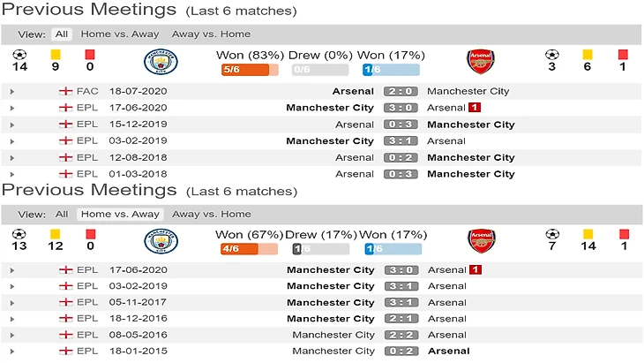Click the red card icon beside Arsenal 17-06-2020 top
The image size is (644, 363).
pos(475,108)
